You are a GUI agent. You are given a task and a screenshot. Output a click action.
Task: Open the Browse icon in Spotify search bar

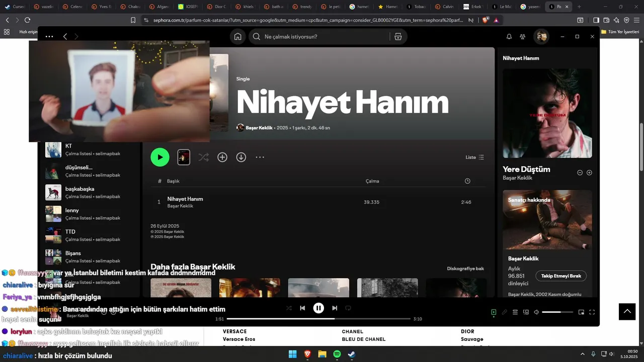pos(398,37)
